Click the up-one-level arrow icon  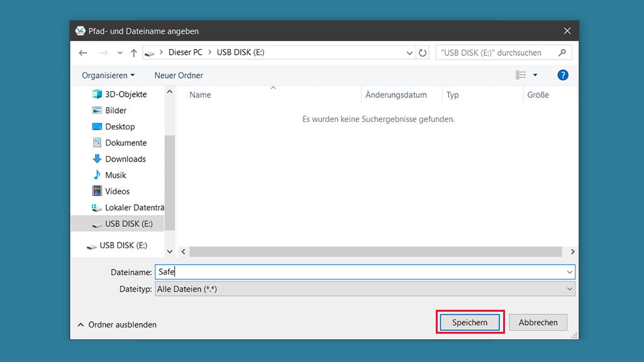pos(134,53)
